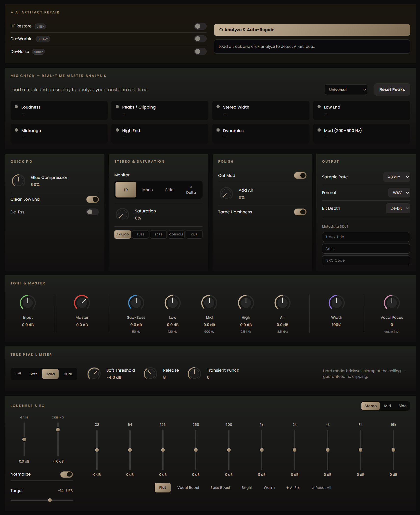
Task: Click the Track Title input field
Action: tap(366, 237)
